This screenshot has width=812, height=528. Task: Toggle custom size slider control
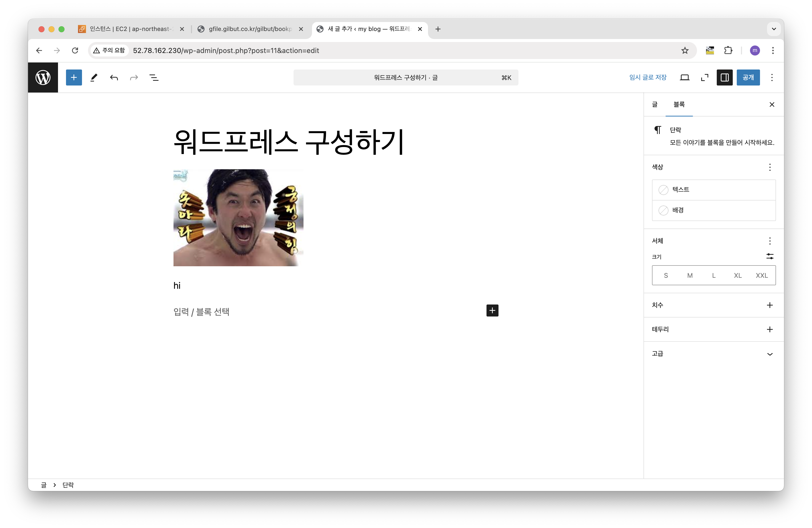(770, 256)
